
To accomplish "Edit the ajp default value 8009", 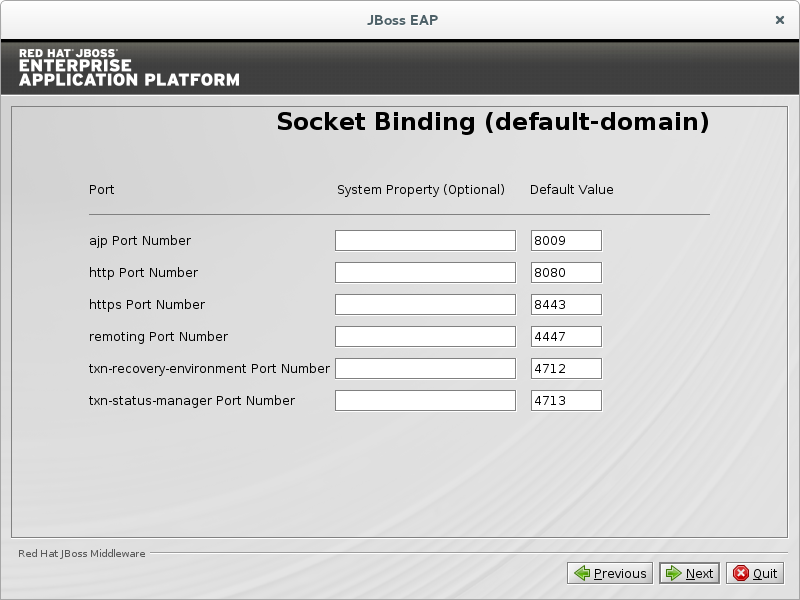I will 565,240.
